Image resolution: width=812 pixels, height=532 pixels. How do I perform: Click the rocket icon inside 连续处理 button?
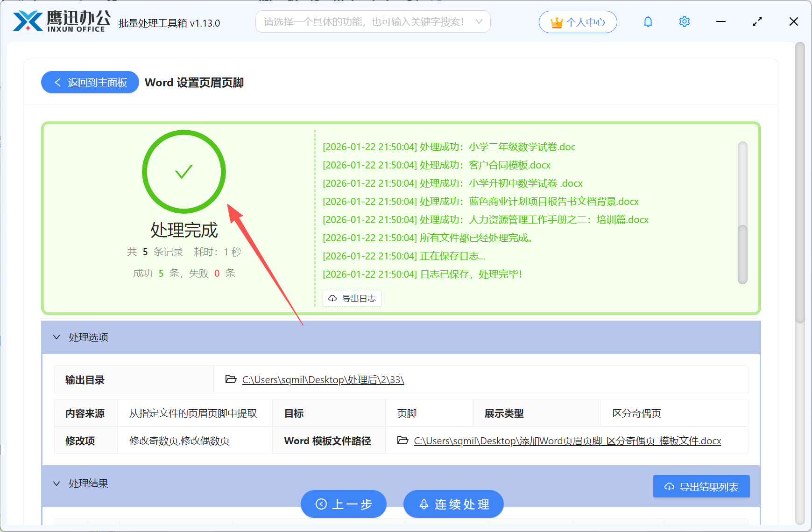click(424, 504)
